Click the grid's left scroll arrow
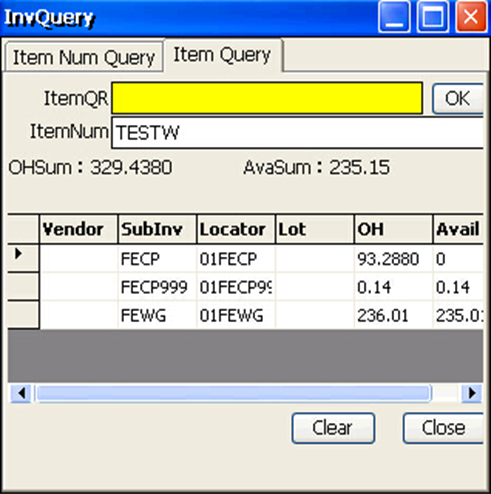Screen dimensions: 491x494 (x=21, y=393)
